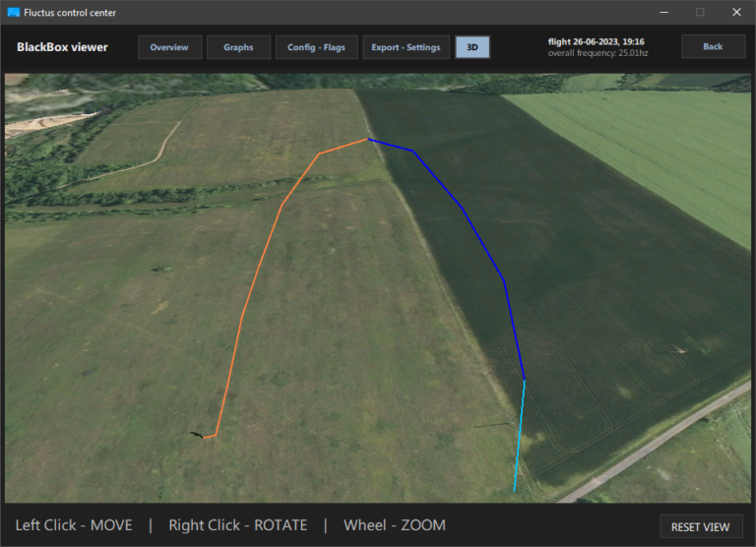Viewport: 756px width, 547px height.
Task: Click the Left Click - MOVE hint text
Action: pyautogui.click(x=74, y=525)
